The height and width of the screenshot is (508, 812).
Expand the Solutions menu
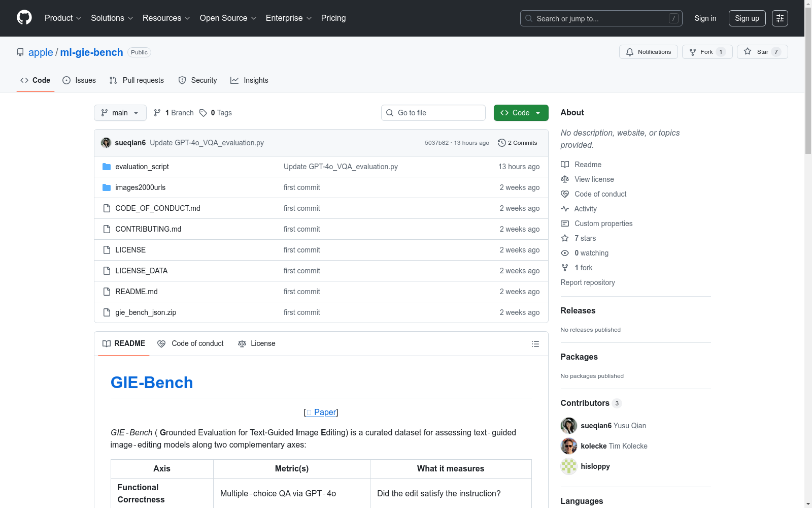(112, 18)
